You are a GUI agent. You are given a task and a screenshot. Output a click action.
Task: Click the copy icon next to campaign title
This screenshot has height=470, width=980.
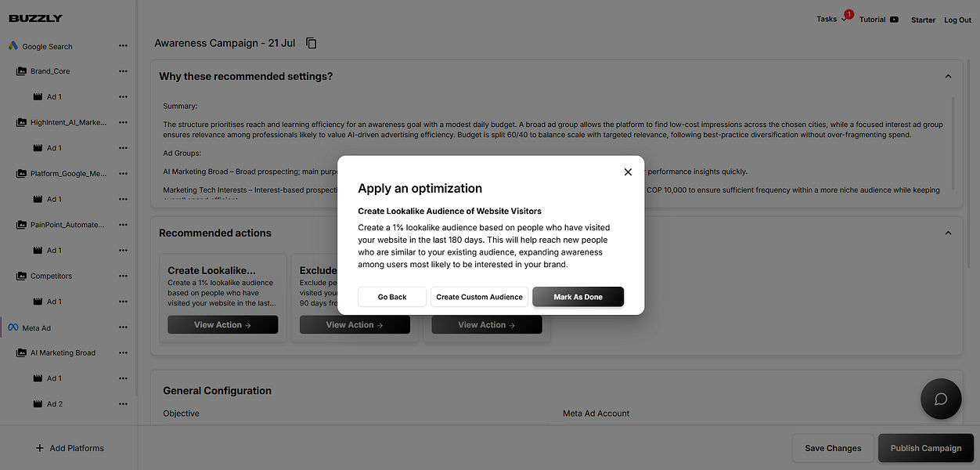pos(312,43)
